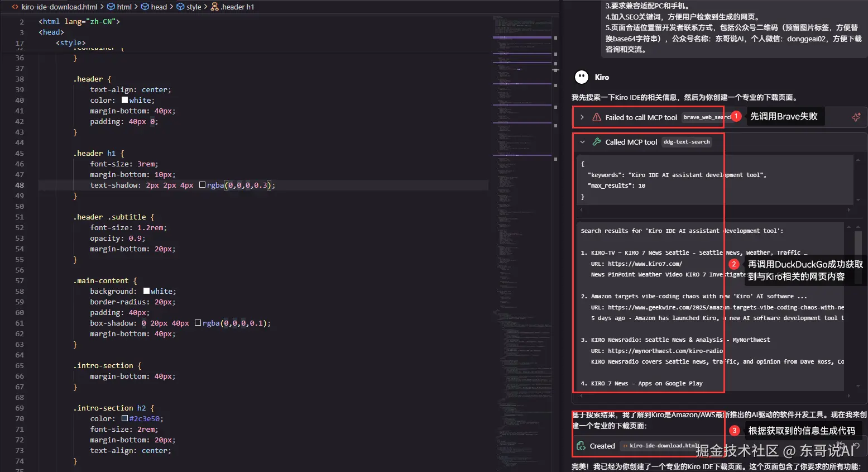
Task: Click line number 48 in the gutter
Action: (x=20, y=185)
